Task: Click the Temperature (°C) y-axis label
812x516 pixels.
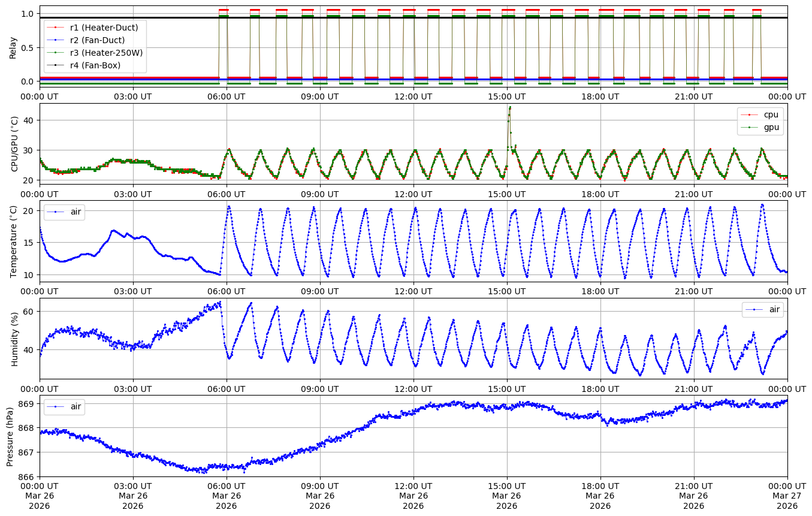Action: click(14, 241)
